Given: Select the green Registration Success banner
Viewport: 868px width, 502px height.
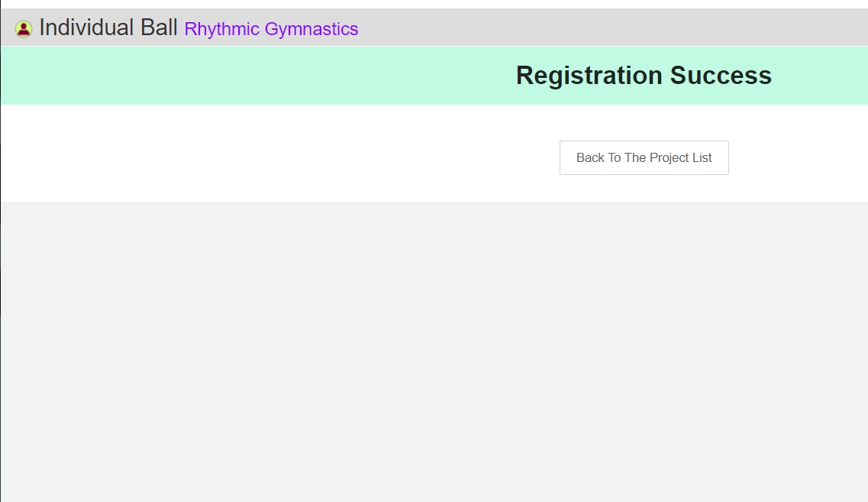Looking at the screenshot, I should pyautogui.click(x=644, y=75).
